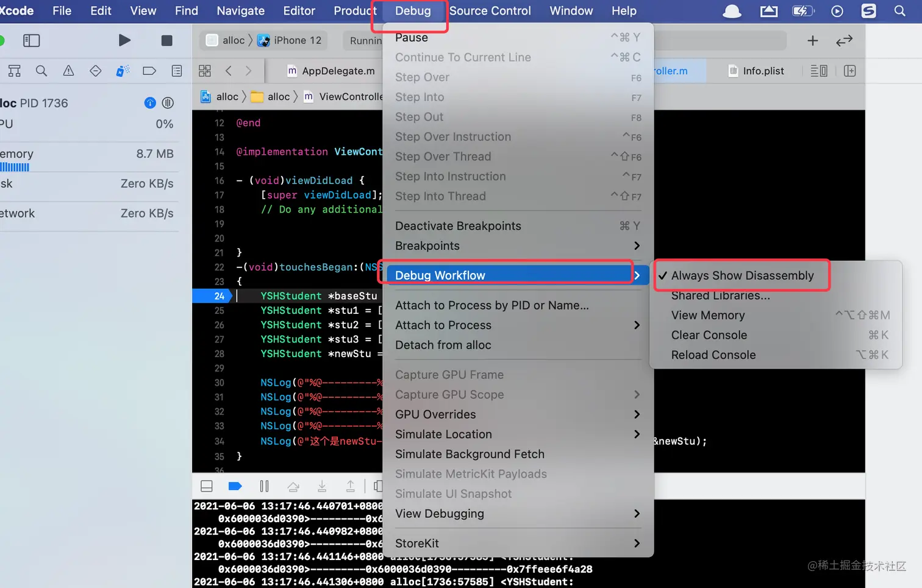This screenshot has width=922, height=588.
Task: Expand the Simulate Location submenu
Action: [518, 434]
